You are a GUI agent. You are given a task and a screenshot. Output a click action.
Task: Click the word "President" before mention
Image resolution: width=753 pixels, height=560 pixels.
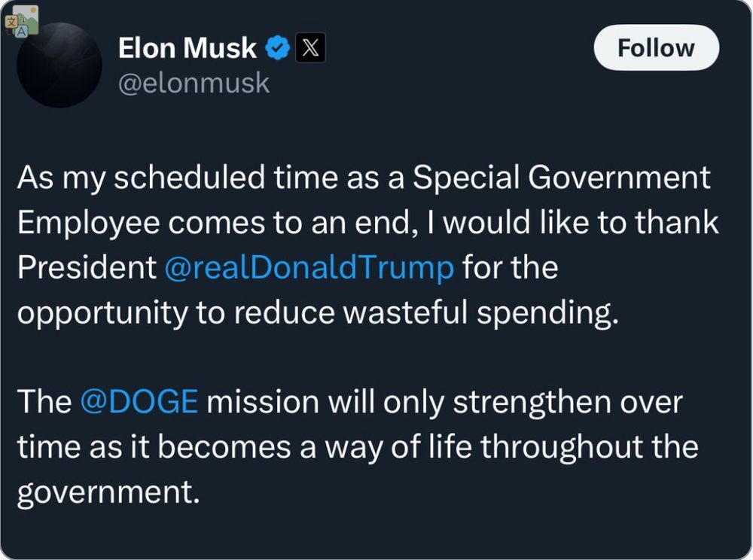pos(87,267)
